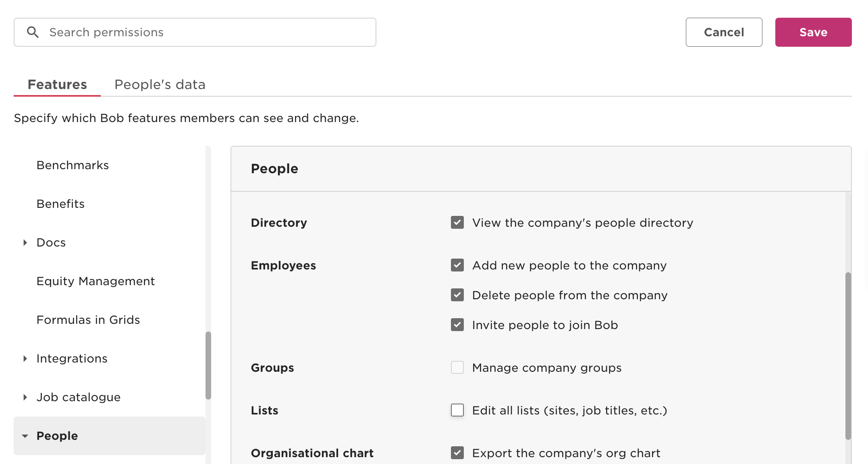The height and width of the screenshot is (464, 868).
Task: Select the Benchmarks category
Action: (73, 165)
